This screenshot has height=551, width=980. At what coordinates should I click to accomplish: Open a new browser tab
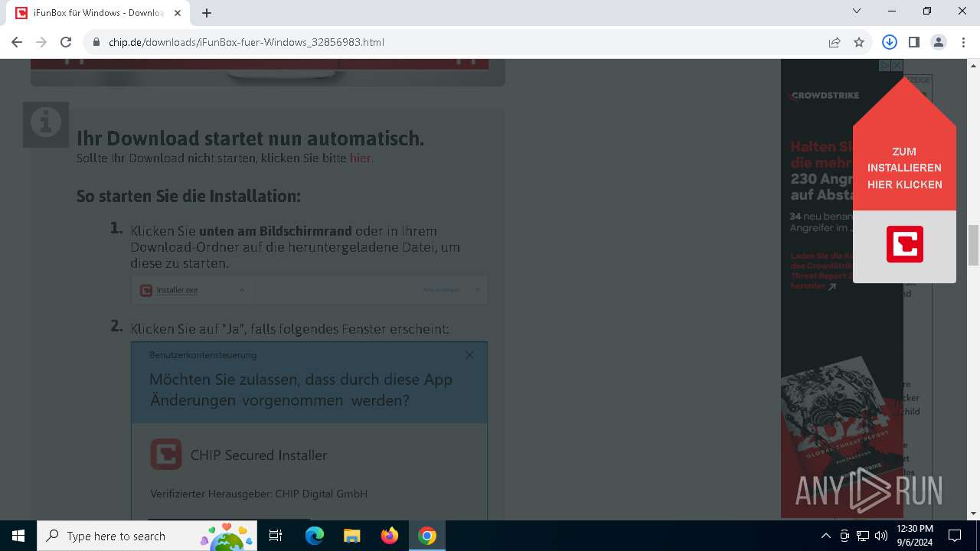(x=207, y=12)
